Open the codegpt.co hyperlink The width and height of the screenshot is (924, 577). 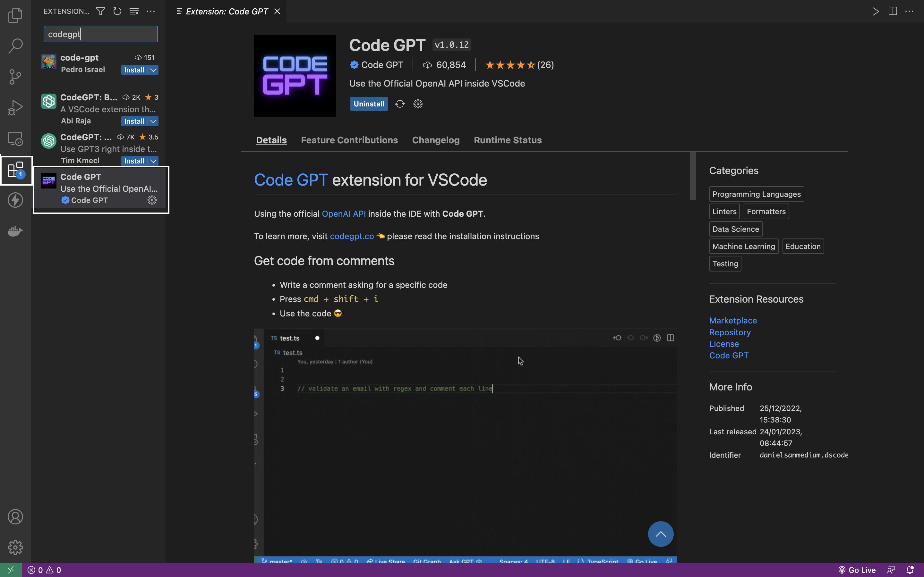click(x=352, y=236)
